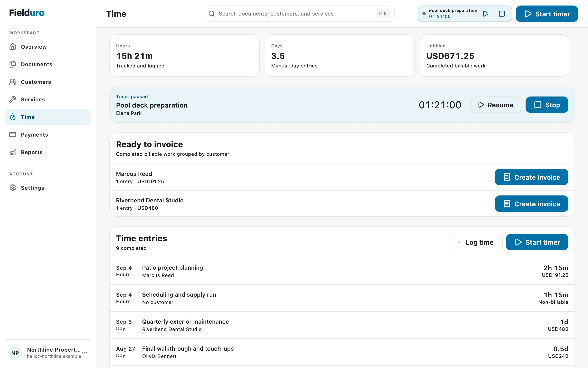The width and height of the screenshot is (588, 368).
Task: Stop timer via header square icon
Action: click(502, 14)
